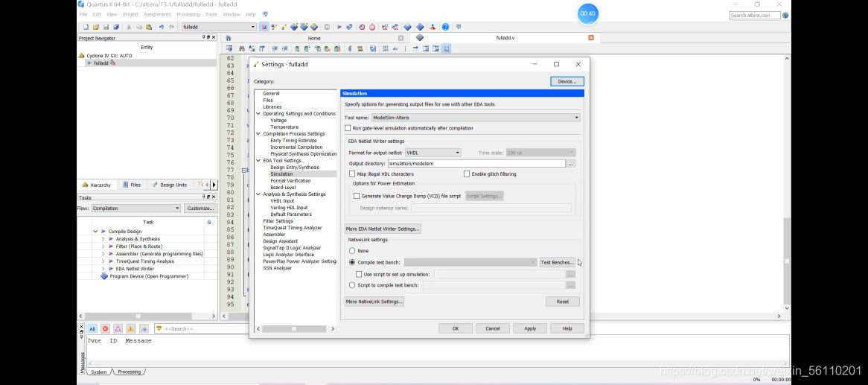Switch to the Processing messages tab
The height and width of the screenshot is (385, 868).
pyautogui.click(x=129, y=372)
